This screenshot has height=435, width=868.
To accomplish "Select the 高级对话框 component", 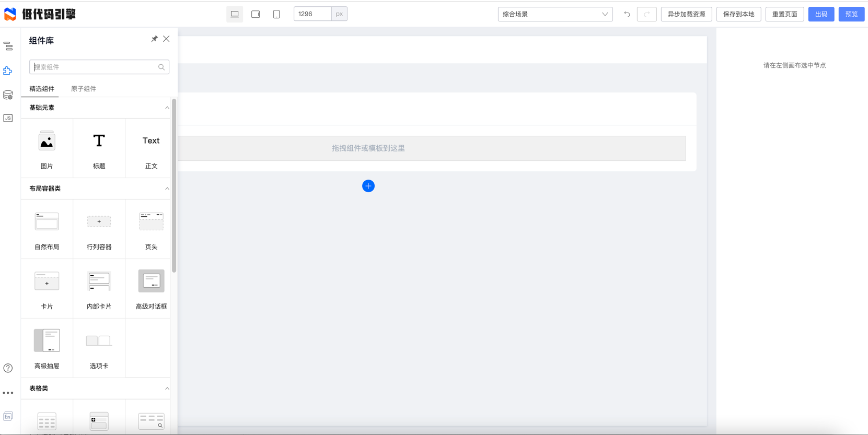I will click(151, 289).
